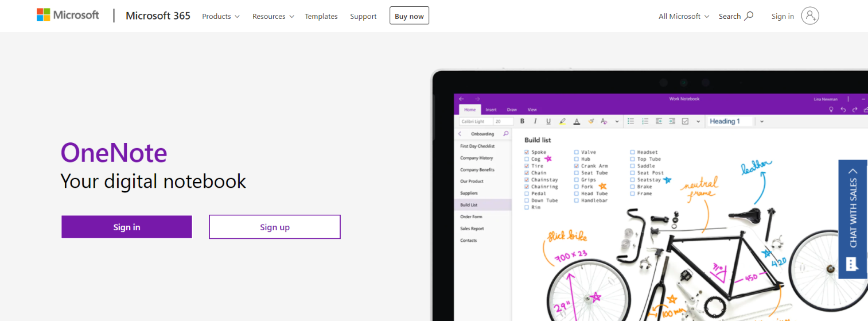This screenshot has width=868, height=321.
Task: Expand the Resources menu
Action: coord(273,16)
